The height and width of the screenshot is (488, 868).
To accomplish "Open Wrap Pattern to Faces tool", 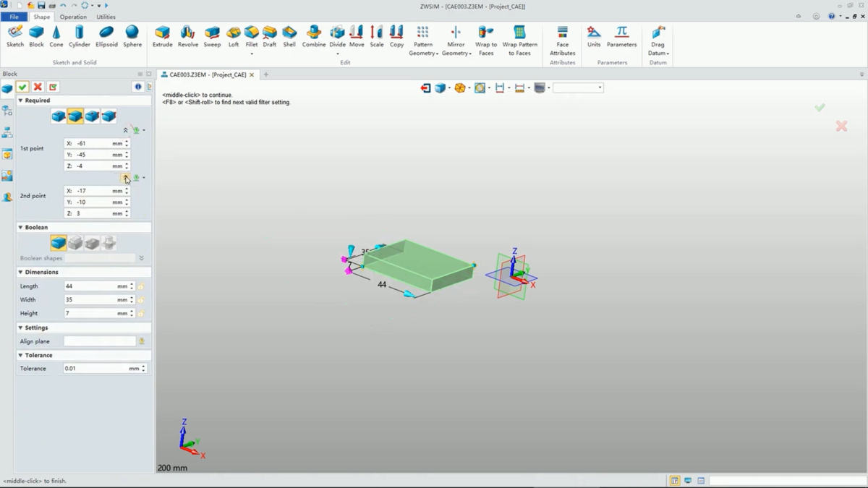I will [x=519, y=40].
